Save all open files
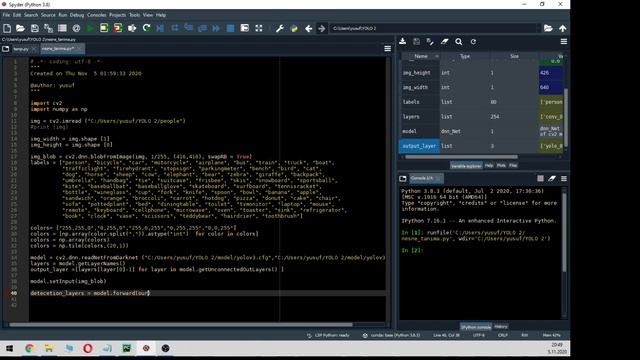 click(x=48, y=28)
